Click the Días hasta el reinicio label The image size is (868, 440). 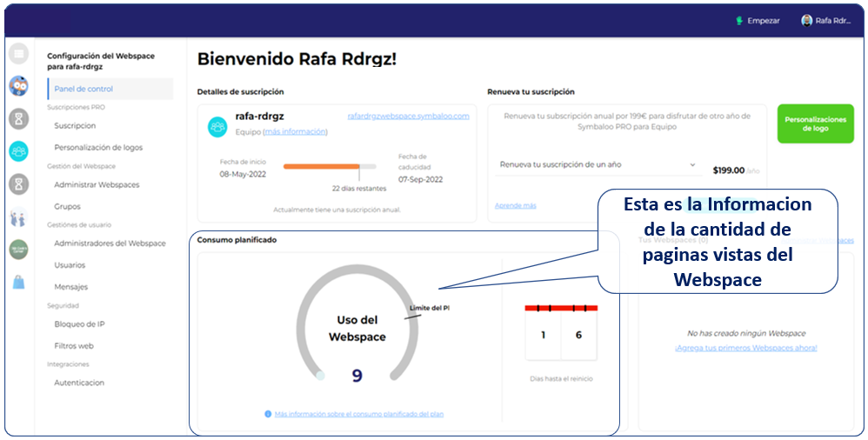pos(561,379)
